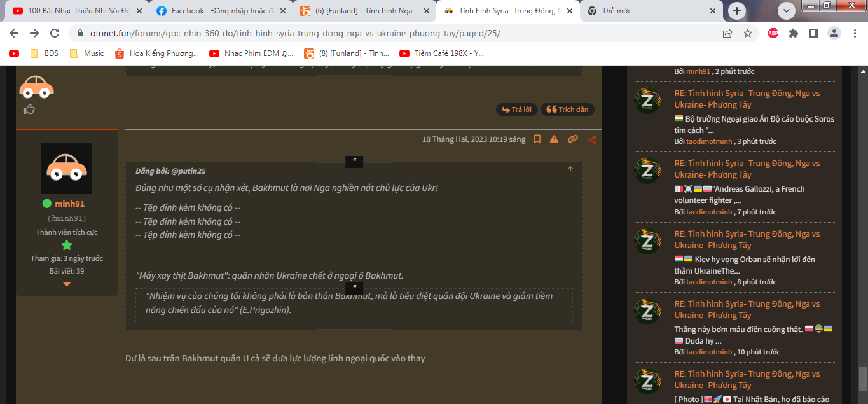Open the AdBlock Plus extension icon
This screenshot has height=404, width=868.
[x=773, y=33]
